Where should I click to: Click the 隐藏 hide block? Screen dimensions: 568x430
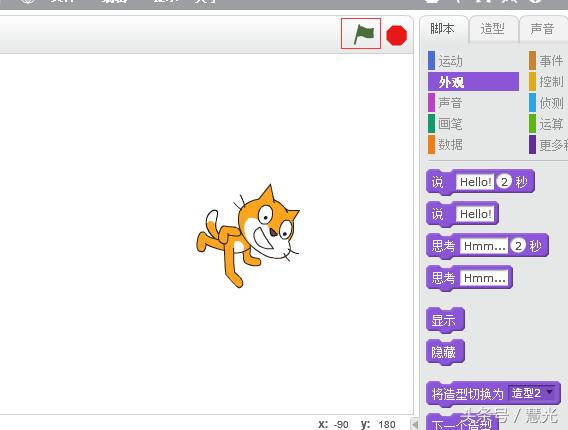click(x=445, y=352)
